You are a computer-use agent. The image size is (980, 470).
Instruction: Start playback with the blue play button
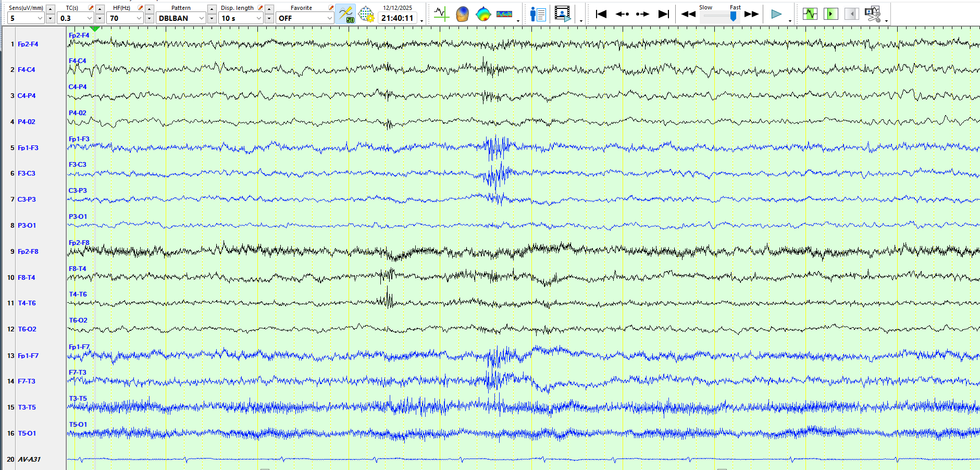(776, 14)
